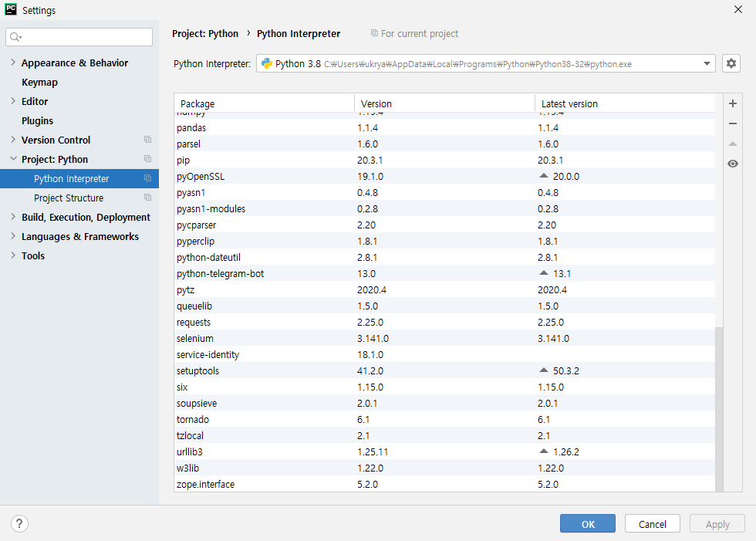Sort by Package column header
Viewport: 756px width, 541px height.
tap(264, 103)
